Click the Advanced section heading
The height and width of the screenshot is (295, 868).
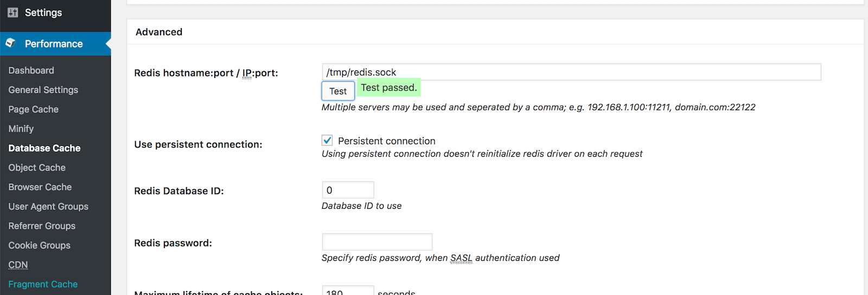click(159, 32)
